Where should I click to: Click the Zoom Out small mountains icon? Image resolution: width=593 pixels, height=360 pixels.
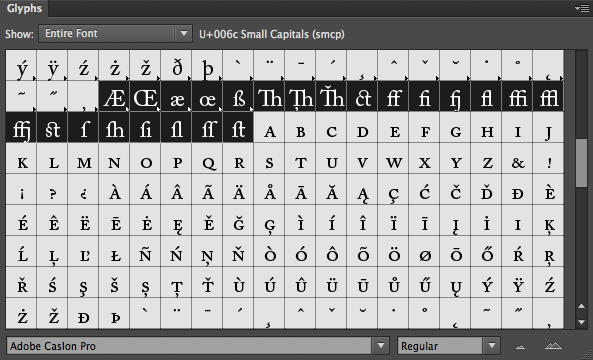pos(521,346)
